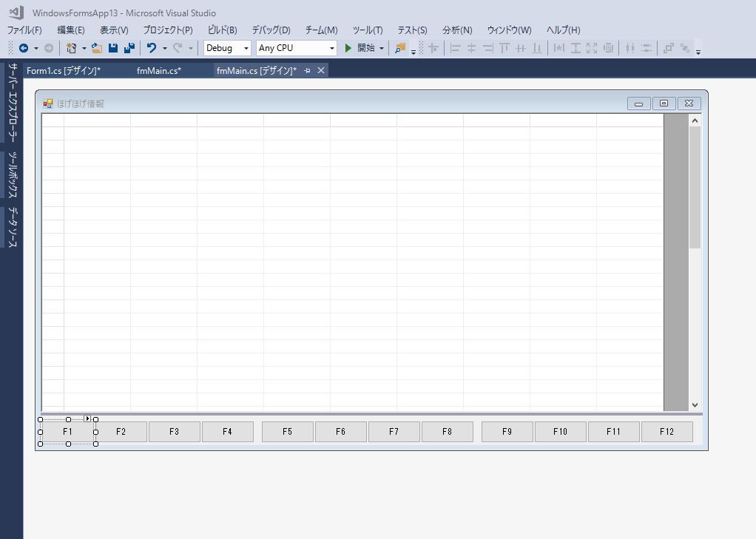The image size is (756, 539).
Task: Click the Align to Grid icon
Action: click(433, 48)
